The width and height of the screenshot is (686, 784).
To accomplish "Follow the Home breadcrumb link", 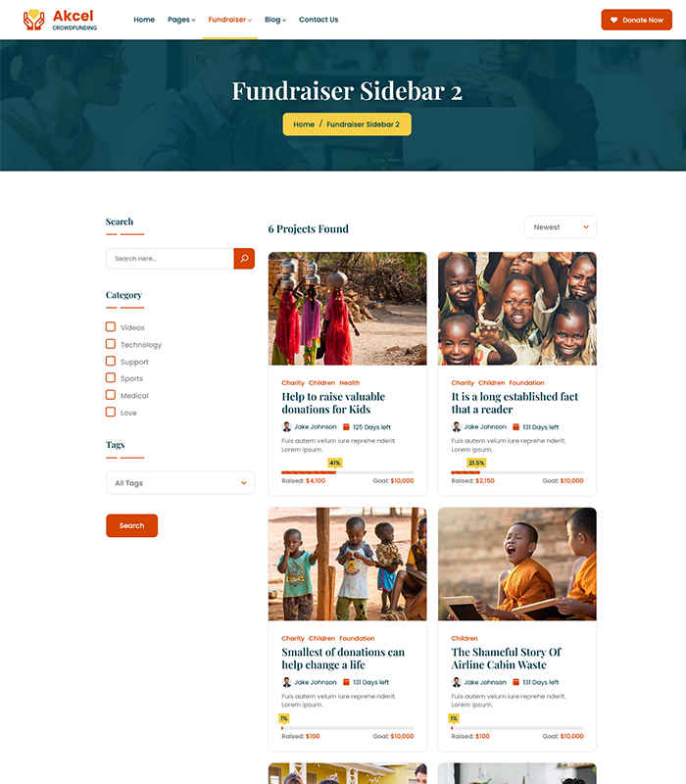I will (x=304, y=124).
